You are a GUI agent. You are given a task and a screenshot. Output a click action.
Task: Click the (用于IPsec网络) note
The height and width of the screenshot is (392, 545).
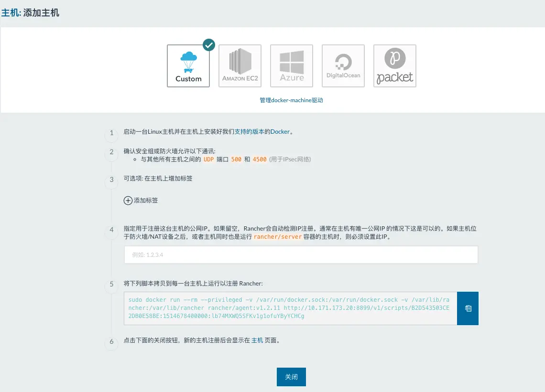click(290, 159)
